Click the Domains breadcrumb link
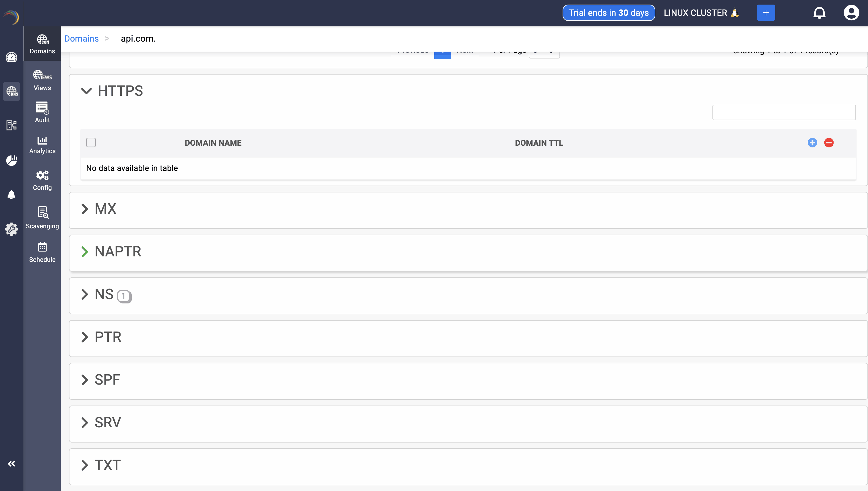Screen dimensions: 868x491 click(x=81, y=38)
